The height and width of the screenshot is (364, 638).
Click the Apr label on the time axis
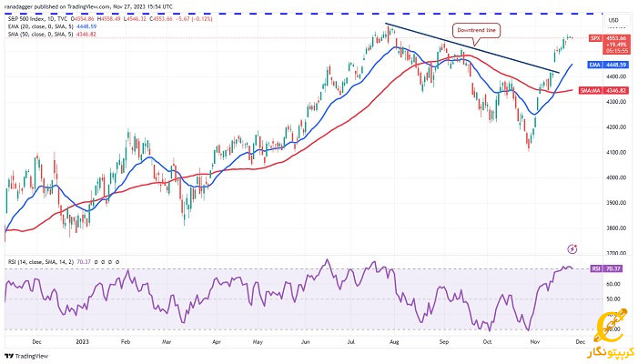[x=217, y=342]
